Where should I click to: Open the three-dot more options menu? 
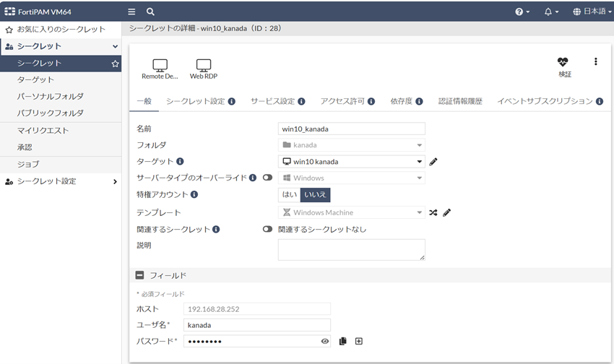pos(595,62)
